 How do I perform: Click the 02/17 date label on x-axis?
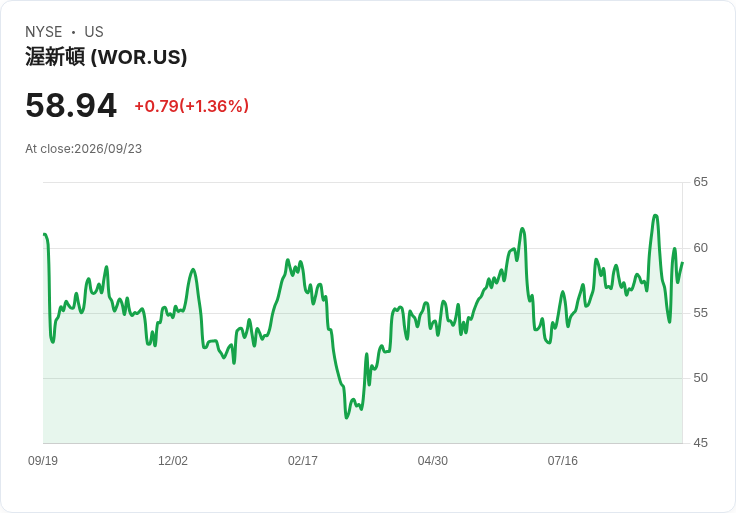pos(303,460)
